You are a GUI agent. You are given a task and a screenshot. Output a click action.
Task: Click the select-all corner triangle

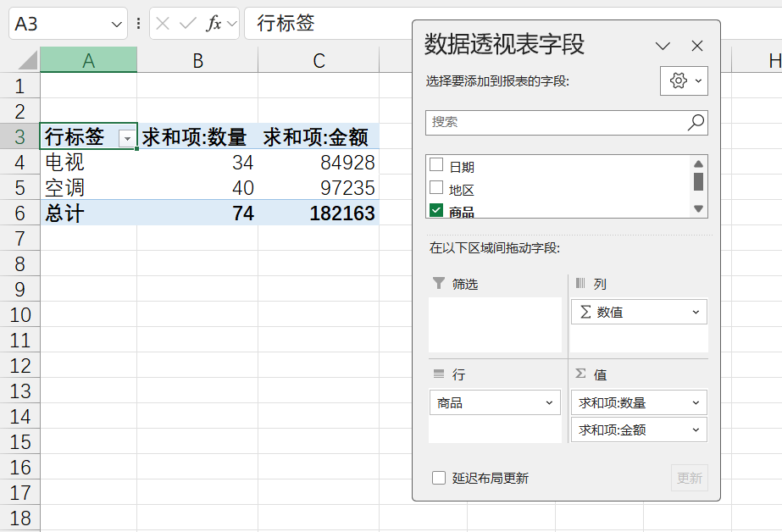[x=27, y=60]
